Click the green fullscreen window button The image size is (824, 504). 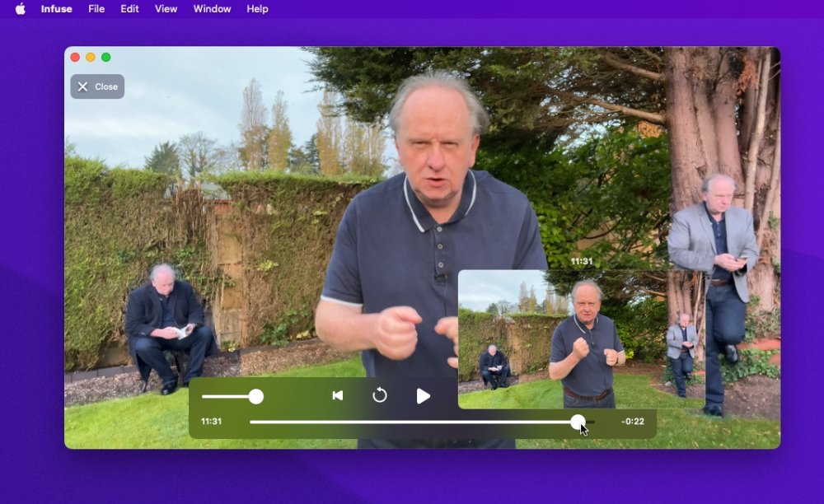pos(105,57)
